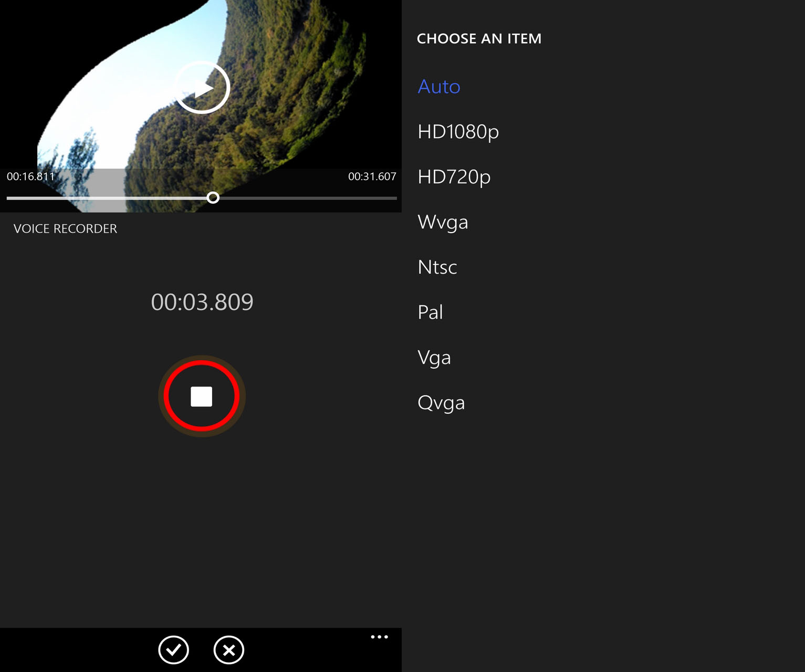
Task: Select the Auto resolution option
Action: [x=439, y=87]
